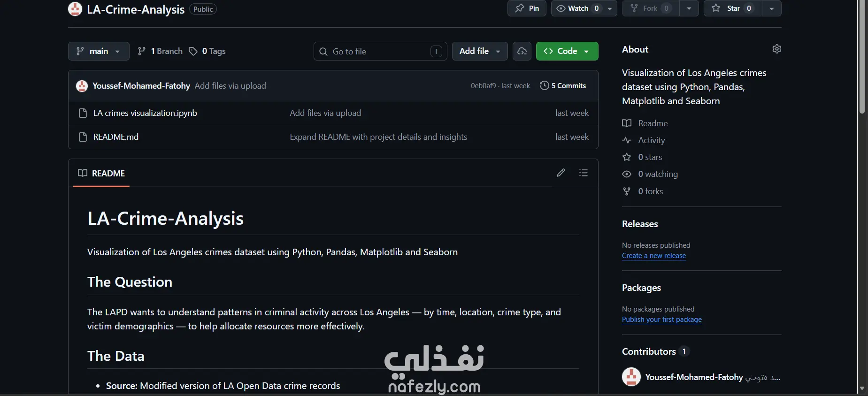
Task: Click the Public visibility badge
Action: tap(203, 9)
